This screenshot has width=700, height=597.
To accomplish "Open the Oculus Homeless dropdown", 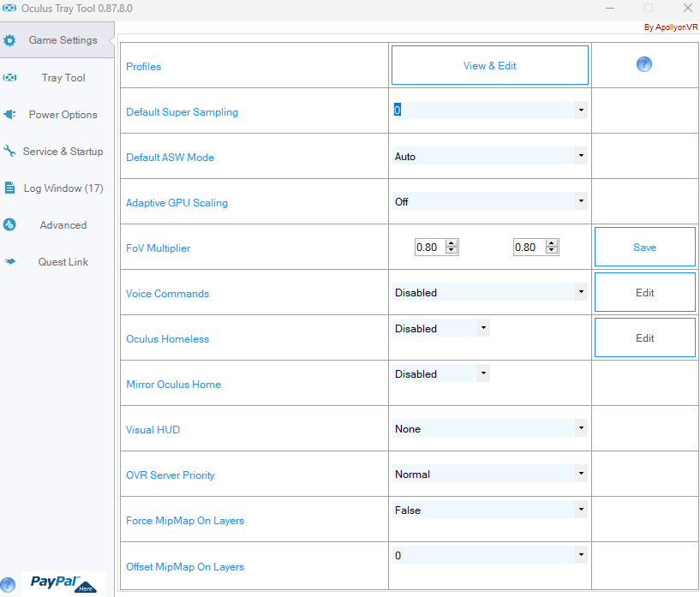I will 483,328.
